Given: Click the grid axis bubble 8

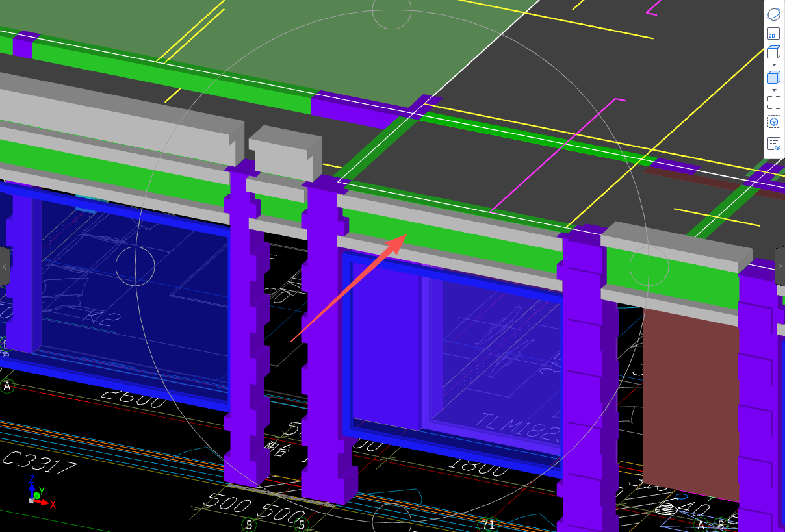Looking at the screenshot, I should click(721, 524).
